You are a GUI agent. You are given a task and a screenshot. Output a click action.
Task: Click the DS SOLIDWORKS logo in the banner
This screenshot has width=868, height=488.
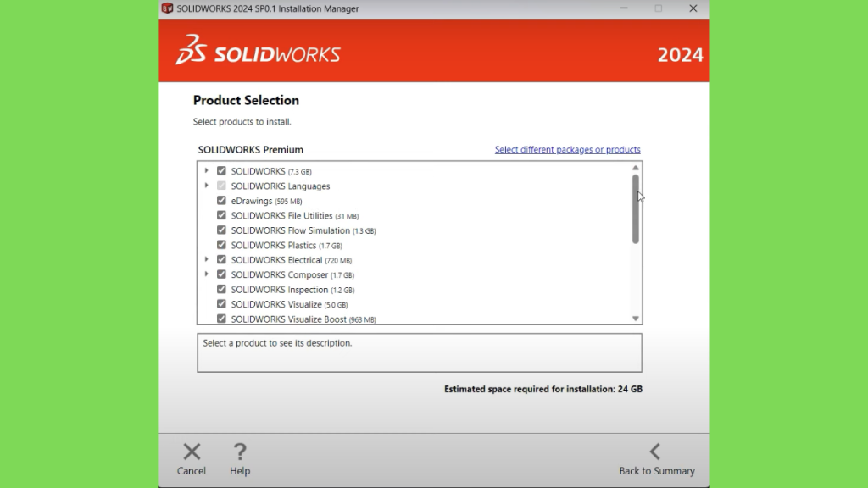258,50
